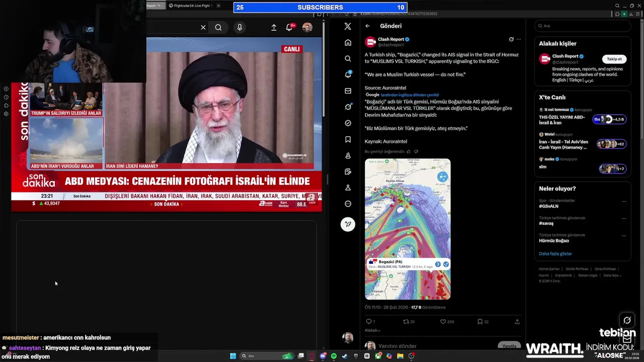Viewport: 644px width, 362px height.
Task: Open options dots for #GSvALN trend
Action: click(x=624, y=202)
